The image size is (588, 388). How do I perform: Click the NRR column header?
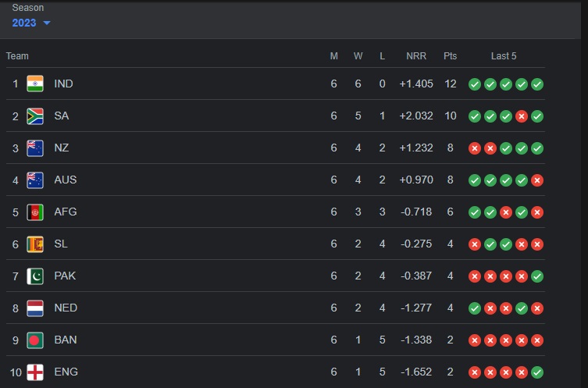pyautogui.click(x=416, y=56)
